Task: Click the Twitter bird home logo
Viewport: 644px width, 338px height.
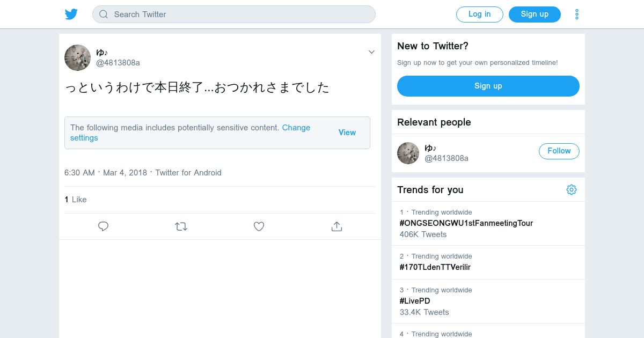Action: 71,14
